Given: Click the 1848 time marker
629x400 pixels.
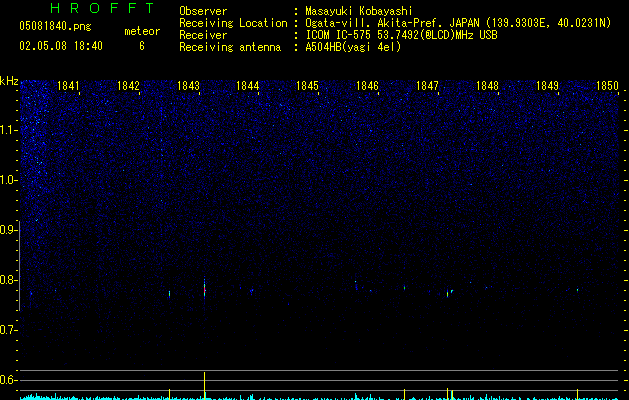Looking at the screenshot, I should coord(487,86).
